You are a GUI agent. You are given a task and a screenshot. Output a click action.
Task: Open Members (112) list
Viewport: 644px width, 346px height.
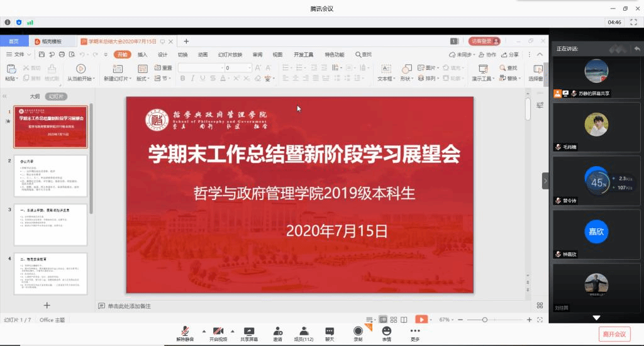(x=304, y=333)
